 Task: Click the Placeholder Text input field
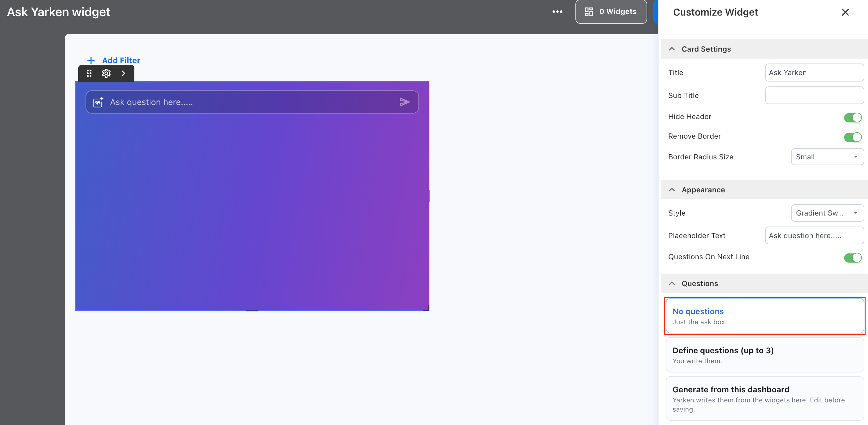coord(814,236)
